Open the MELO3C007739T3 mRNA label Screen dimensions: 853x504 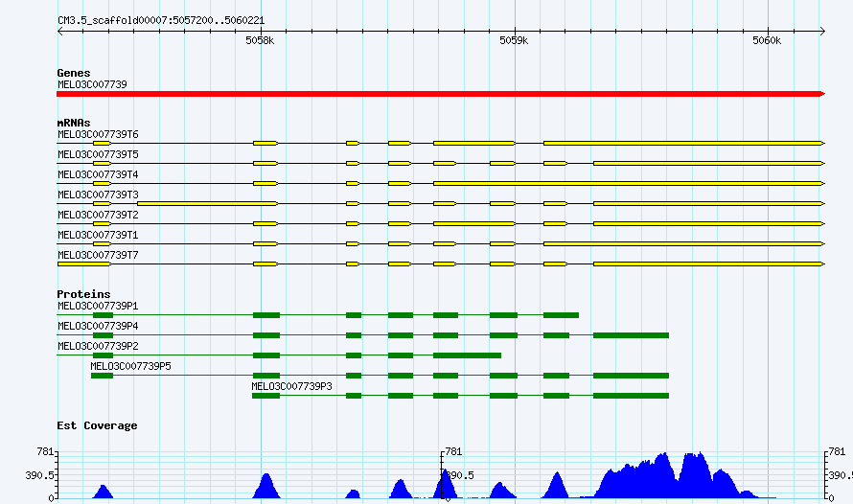click(98, 195)
